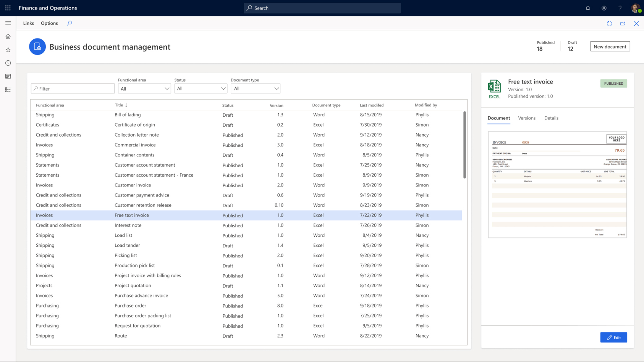Select the Customer retention release row

pyautogui.click(x=246, y=205)
